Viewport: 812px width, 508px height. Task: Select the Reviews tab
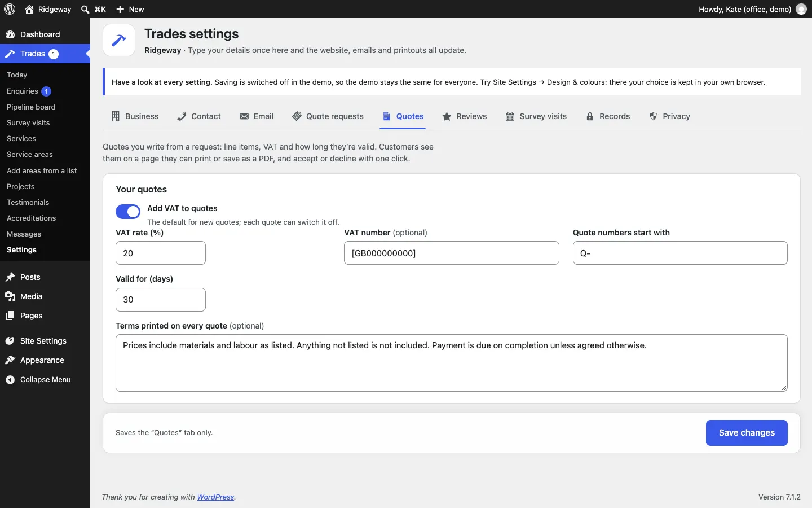coord(465,116)
